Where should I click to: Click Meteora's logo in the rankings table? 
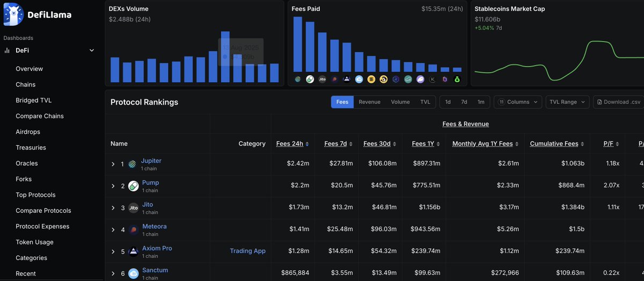coord(133,230)
